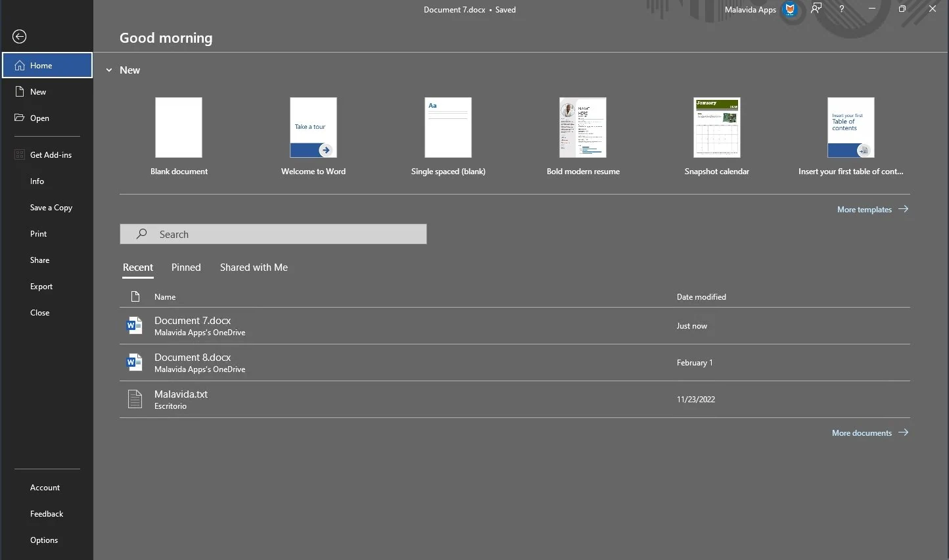Click the Word icon beside Document 8.docx

[x=134, y=362]
